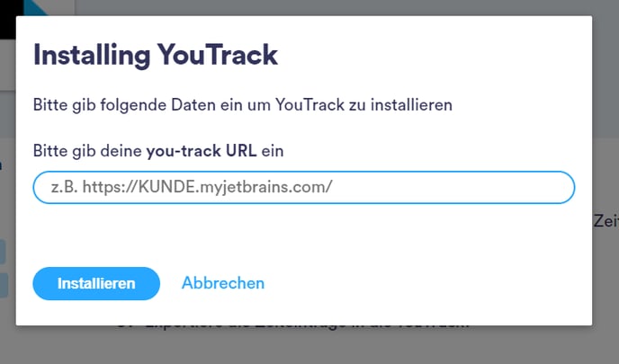Click the bold 'you-track URL' label text
Image resolution: width=619 pixels, height=364 pixels.
pyautogui.click(x=202, y=151)
